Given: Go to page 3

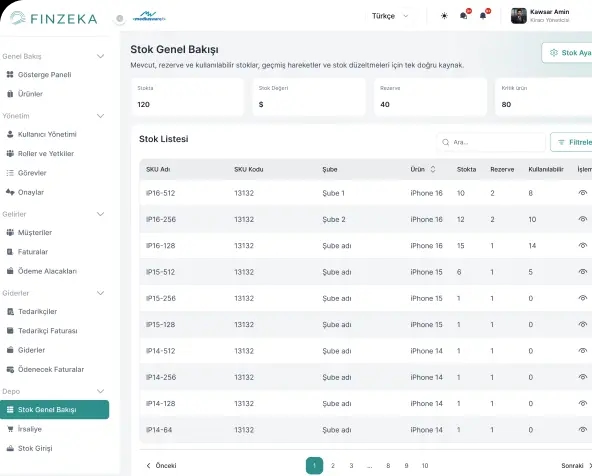Looking at the screenshot, I should pyautogui.click(x=351, y=465).
